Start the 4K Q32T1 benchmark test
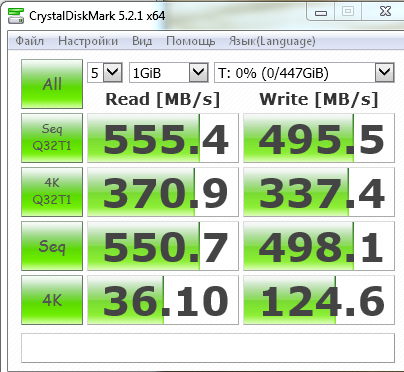 (x=52, y=192)
